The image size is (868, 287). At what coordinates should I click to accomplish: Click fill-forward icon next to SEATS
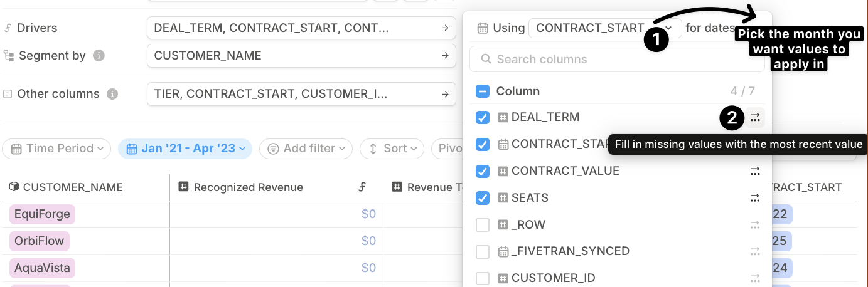pyautogui.click(x=755, y=198)
